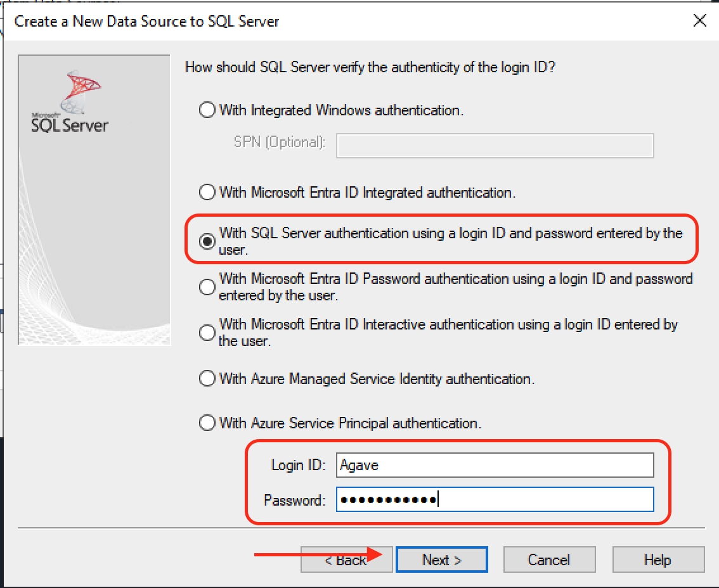Open Help for this dialog

[658, 560]
